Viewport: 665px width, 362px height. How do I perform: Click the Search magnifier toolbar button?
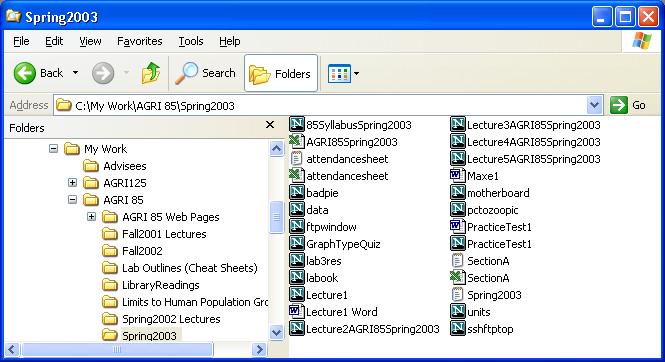click(205, 73)
